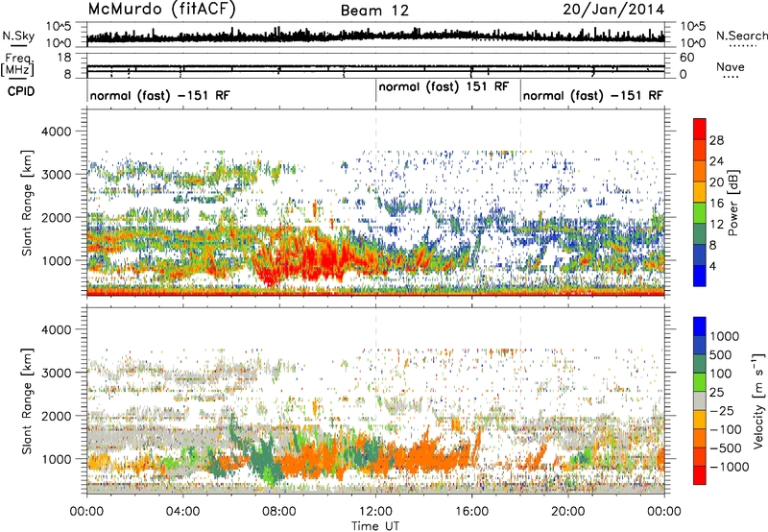Click the McMurdo (fitACF) plot title
Viewport: 768px width, 532px height.
pos(162,10)
